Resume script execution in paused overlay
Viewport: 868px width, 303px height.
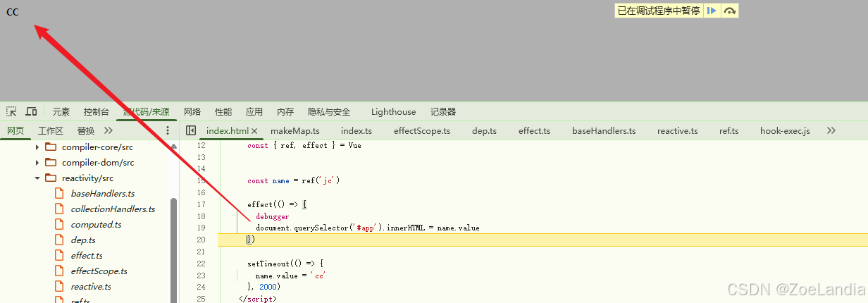712,11
